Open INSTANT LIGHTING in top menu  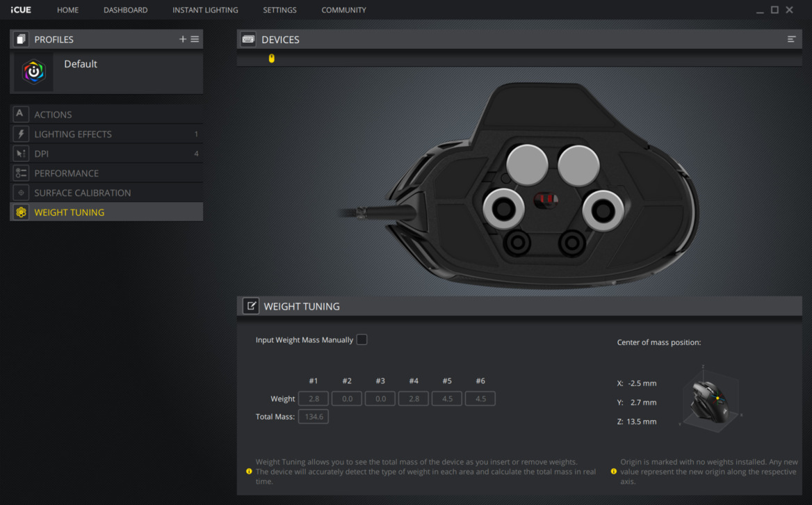[205, 10]
